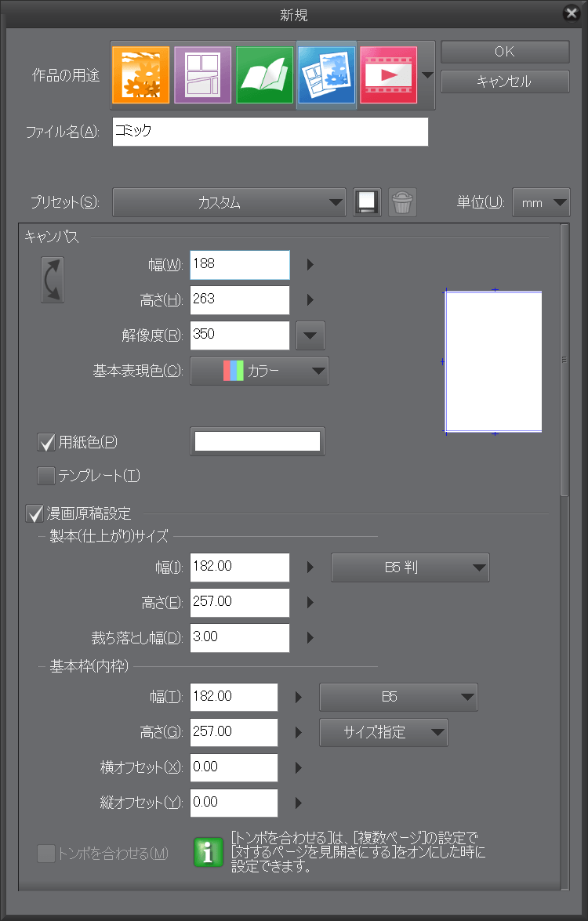
Task: Open the プリセット dropdown showing カスタム
Action: 229,202
